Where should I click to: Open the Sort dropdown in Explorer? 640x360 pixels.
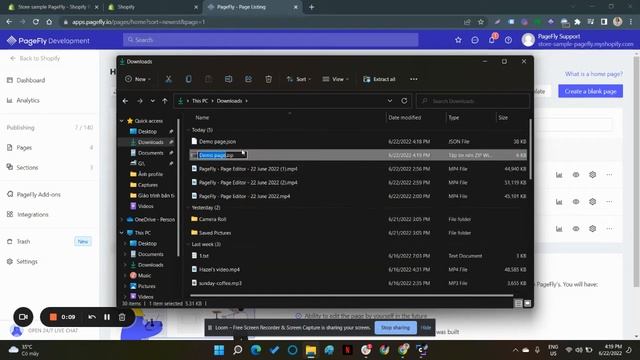(x=299, y=79)
